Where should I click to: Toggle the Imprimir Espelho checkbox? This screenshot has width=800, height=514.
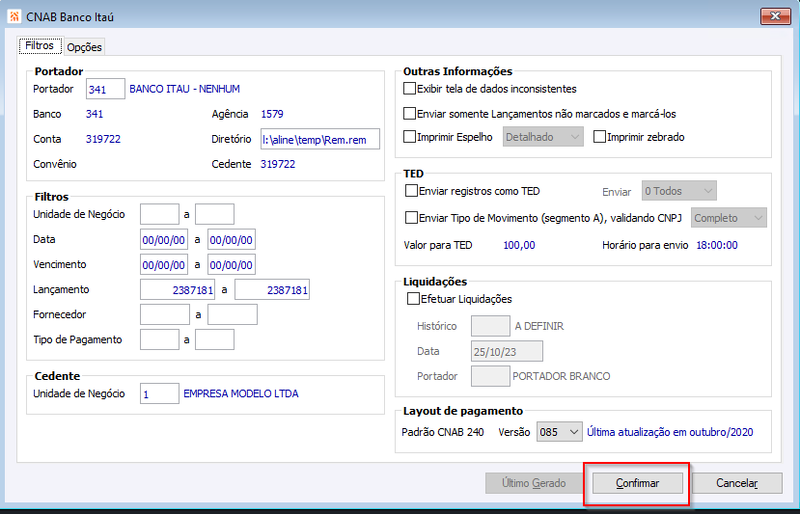[x=410, y=137]
